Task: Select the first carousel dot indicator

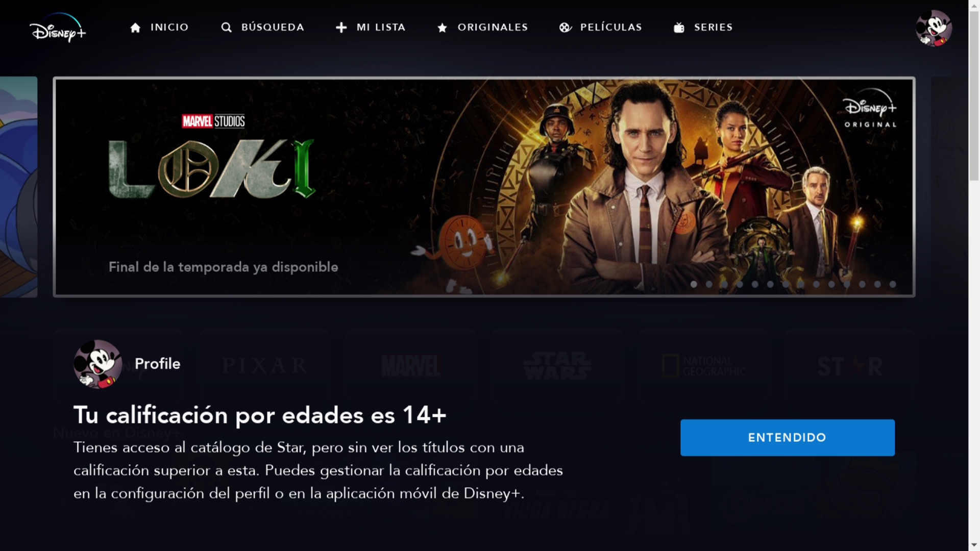Action: [x=694, y=284]
